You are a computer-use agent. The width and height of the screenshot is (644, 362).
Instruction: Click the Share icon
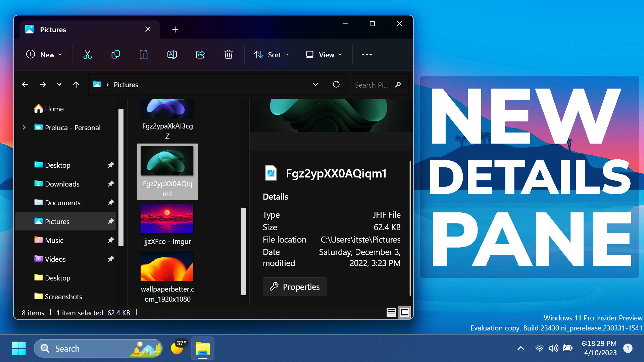pyautogui.click(x=200, y=54)
